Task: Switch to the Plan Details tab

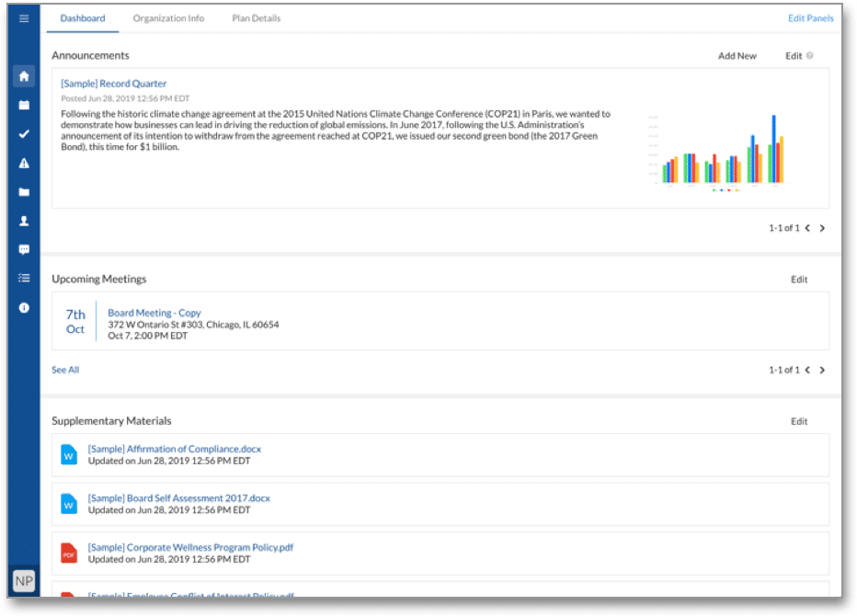Action: pyautogui.click(x=256, y=18)
